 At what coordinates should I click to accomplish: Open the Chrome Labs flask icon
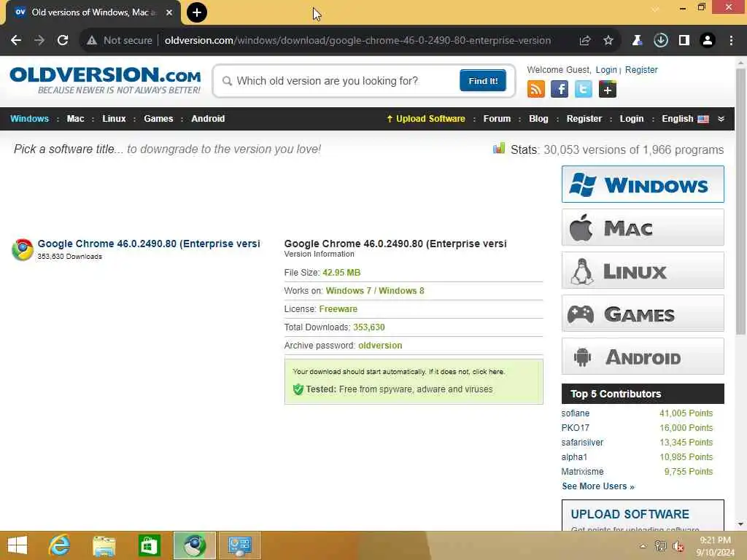click(637, 41)
